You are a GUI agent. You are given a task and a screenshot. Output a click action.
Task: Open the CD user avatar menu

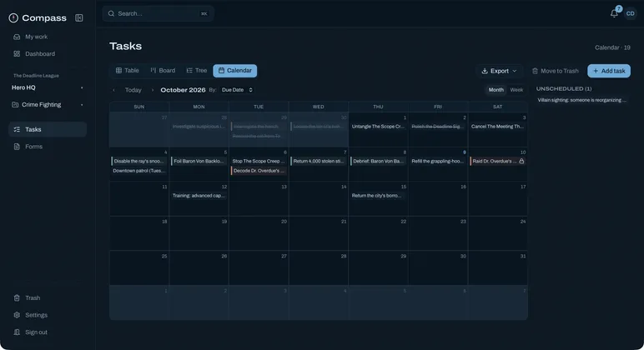(630, 13)
